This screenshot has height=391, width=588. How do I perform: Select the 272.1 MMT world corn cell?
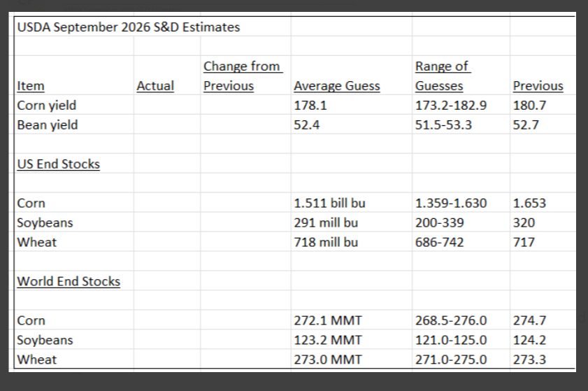tap(328, 320)
